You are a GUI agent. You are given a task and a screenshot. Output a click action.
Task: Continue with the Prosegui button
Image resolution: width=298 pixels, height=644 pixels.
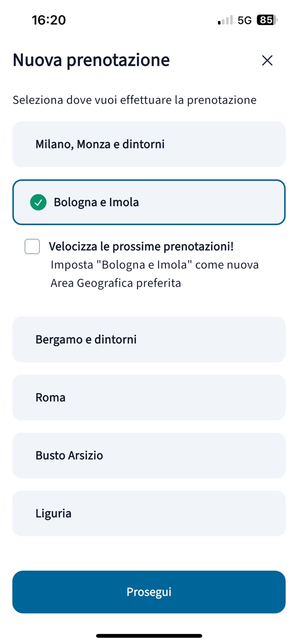tap(149, 592)
